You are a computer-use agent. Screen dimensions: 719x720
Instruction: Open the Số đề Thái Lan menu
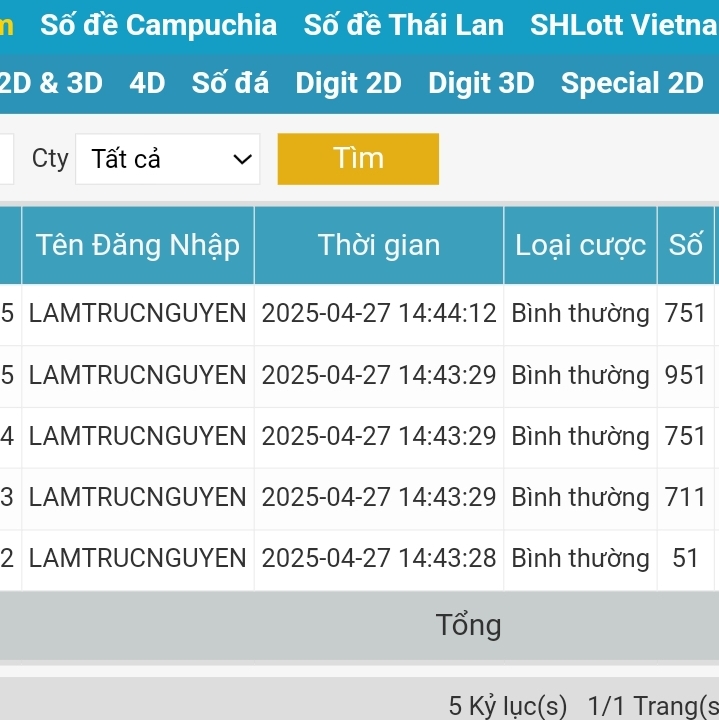404,25
